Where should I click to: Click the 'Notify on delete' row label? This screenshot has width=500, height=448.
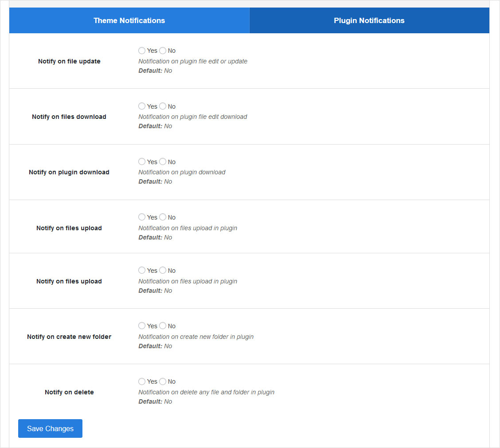tap(69, 392)
